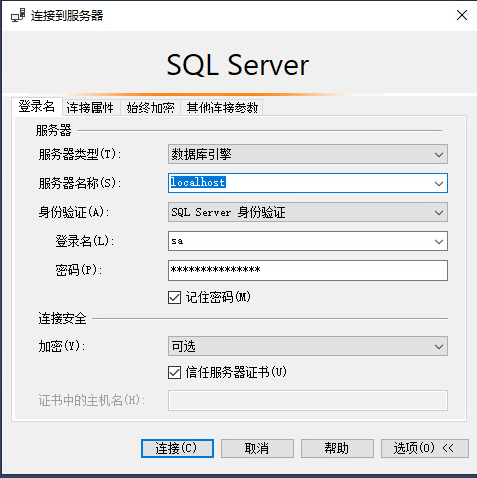Open the 身份验证 dropdown list
Screen dimensions: 477x478
point(308,212)
